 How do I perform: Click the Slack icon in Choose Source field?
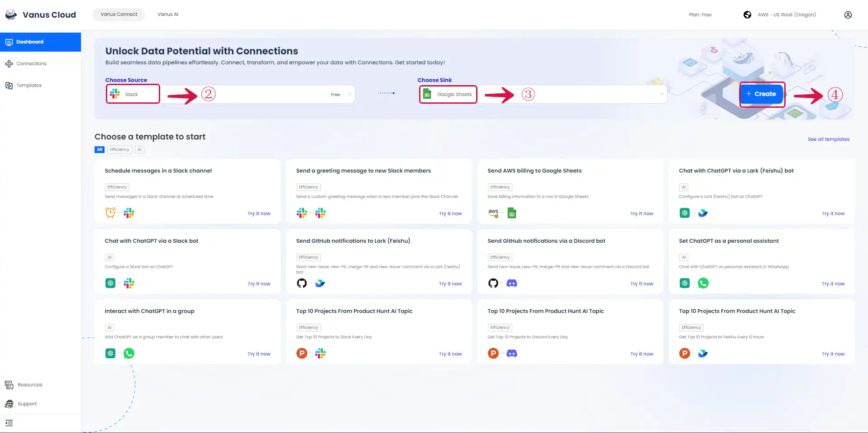[x=115, y=94]
